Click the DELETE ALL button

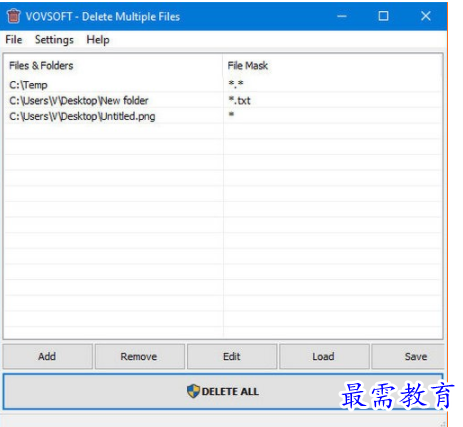[223, 392]
